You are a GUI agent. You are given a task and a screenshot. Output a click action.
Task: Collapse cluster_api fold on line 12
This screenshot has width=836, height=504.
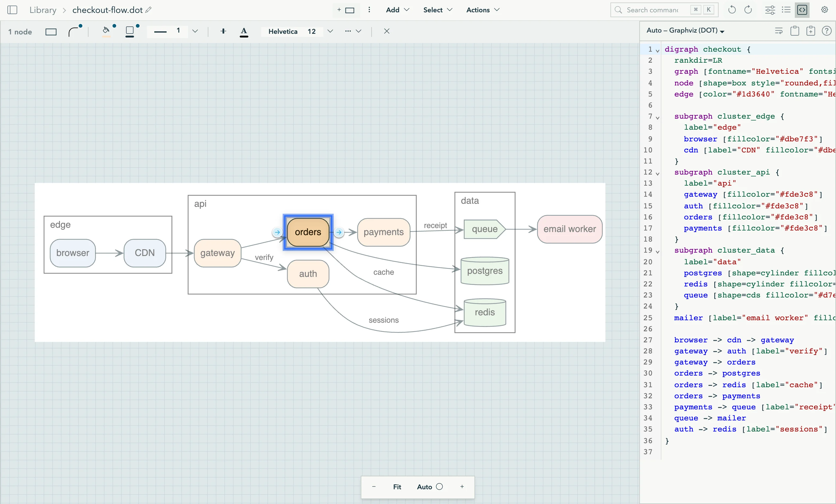point(657,174)
